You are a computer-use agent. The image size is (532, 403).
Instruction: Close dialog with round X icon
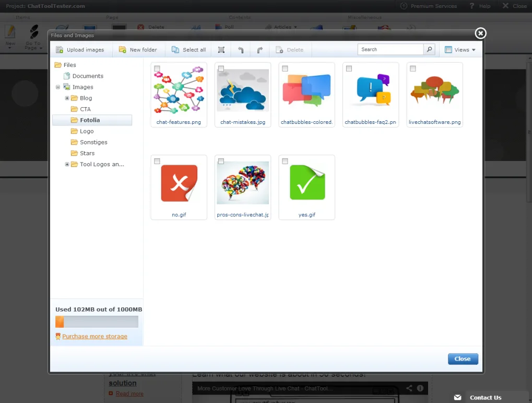[x=480, y=33]
